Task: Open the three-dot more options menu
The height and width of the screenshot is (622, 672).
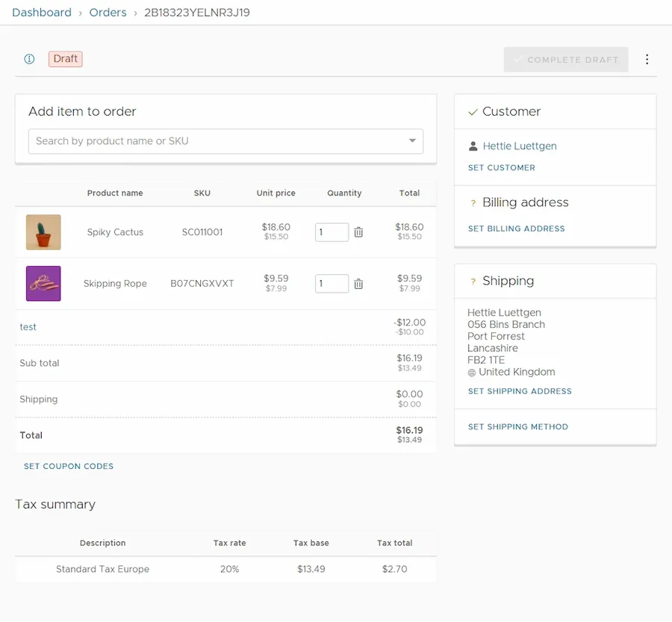Action: (647, 60)
